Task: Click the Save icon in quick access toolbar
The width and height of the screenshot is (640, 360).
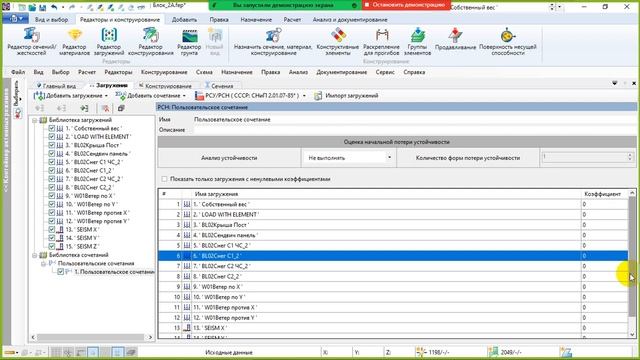Action: (42, 7)
